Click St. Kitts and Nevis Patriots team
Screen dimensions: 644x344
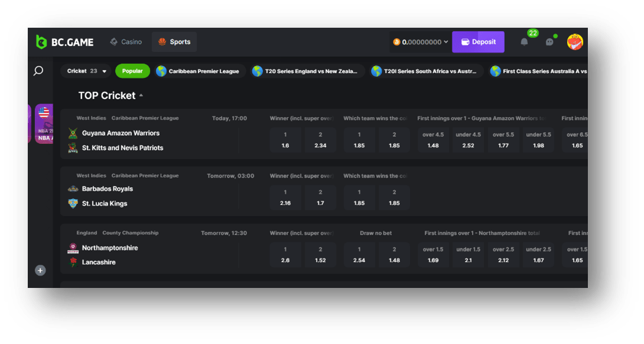(122, 148)
